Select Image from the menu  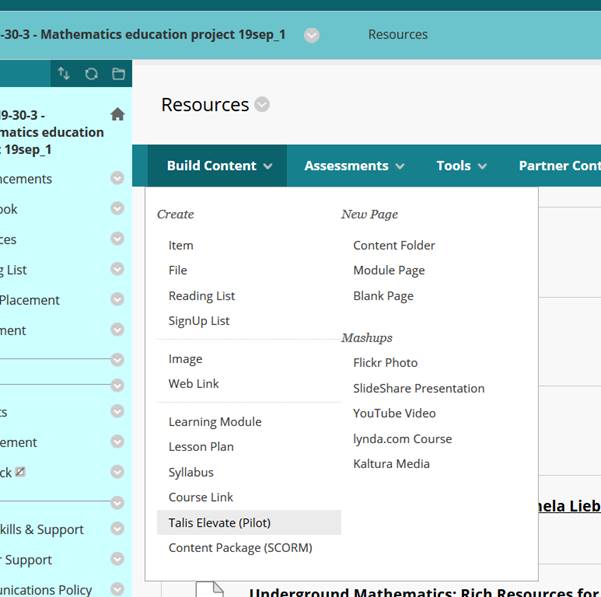[185, 359]
